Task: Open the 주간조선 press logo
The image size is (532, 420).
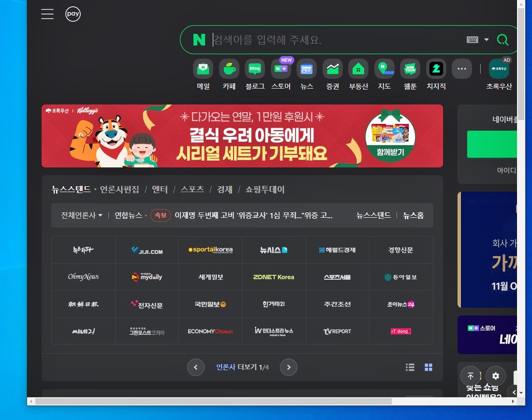Action: point(337,304)
